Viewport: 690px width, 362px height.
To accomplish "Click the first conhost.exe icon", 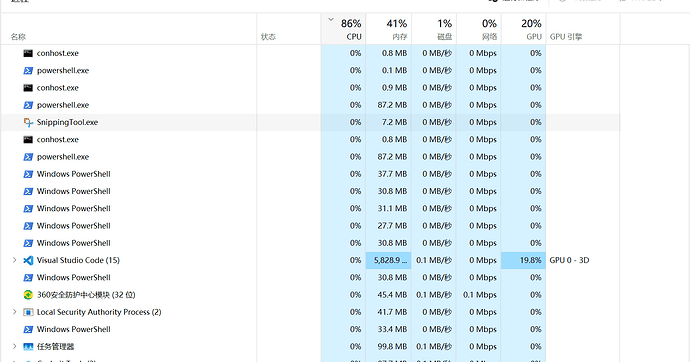I will (28, 53).
